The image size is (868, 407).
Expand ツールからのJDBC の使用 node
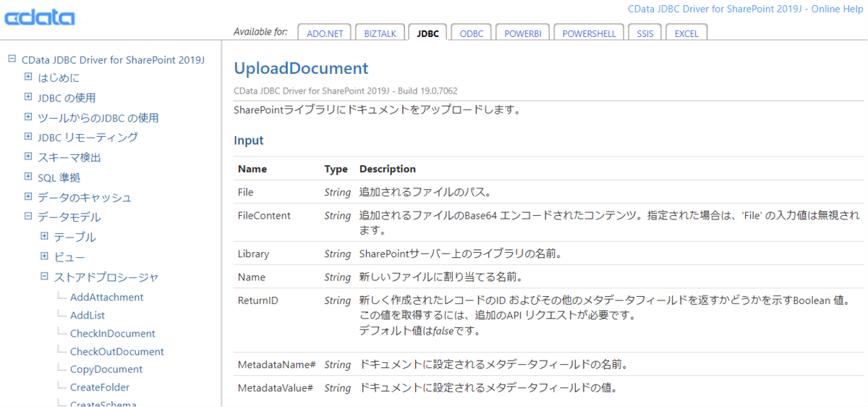(28, 117)
